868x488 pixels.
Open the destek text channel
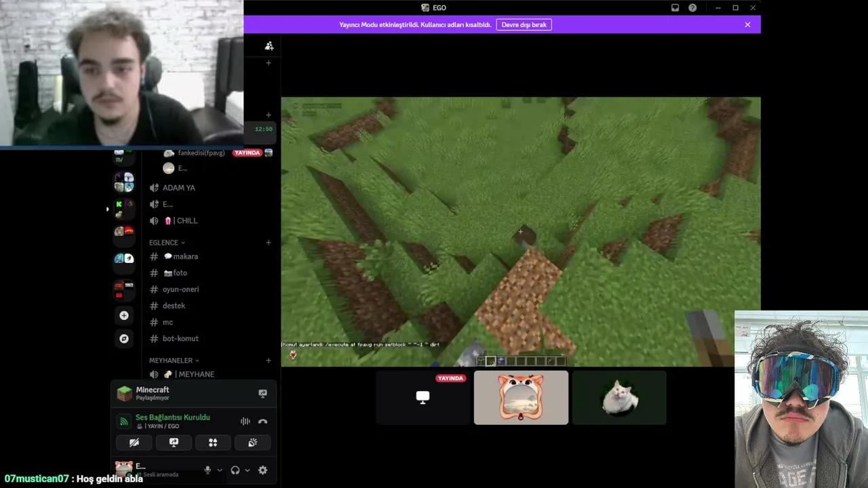pos(210,306)
